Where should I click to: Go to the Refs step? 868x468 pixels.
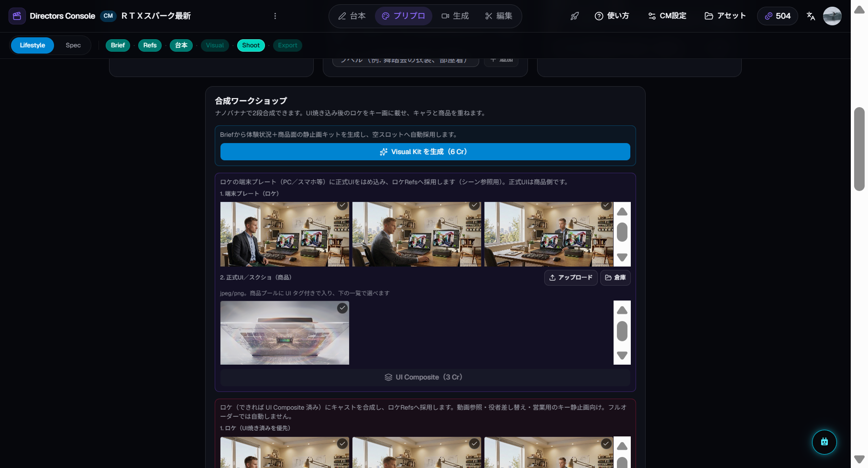coord(150,45)
